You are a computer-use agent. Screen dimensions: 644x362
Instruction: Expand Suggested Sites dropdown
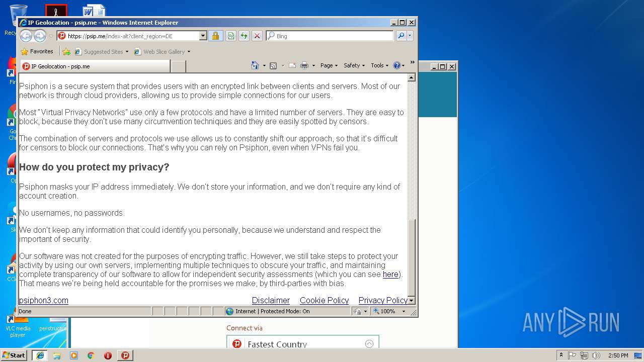coord(127,52)
